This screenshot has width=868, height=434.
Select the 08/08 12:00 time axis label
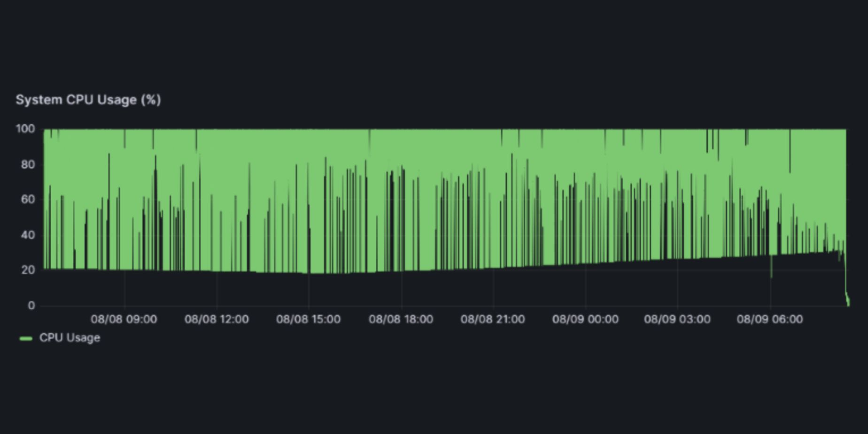[217, 319]
